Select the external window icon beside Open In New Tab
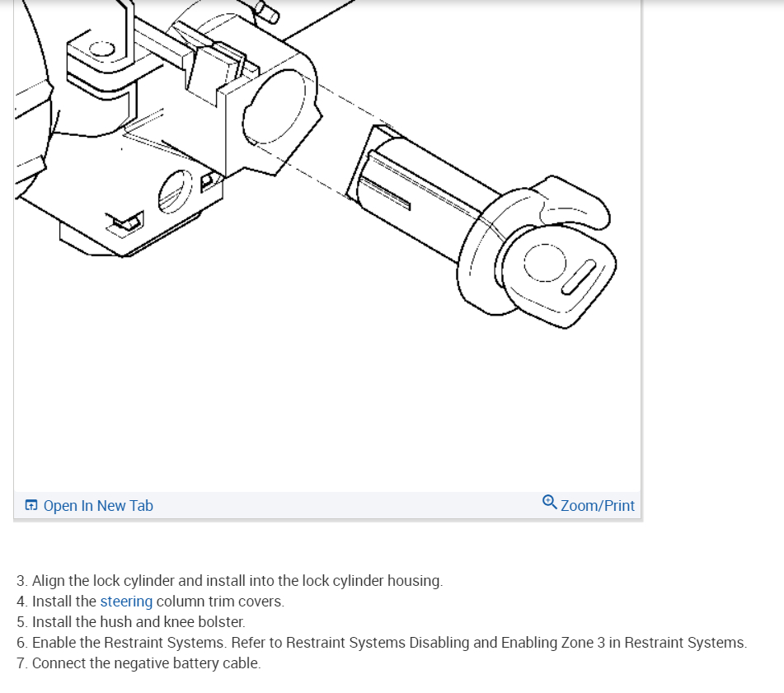Screen dimensions: 784x693 [31, 504]
